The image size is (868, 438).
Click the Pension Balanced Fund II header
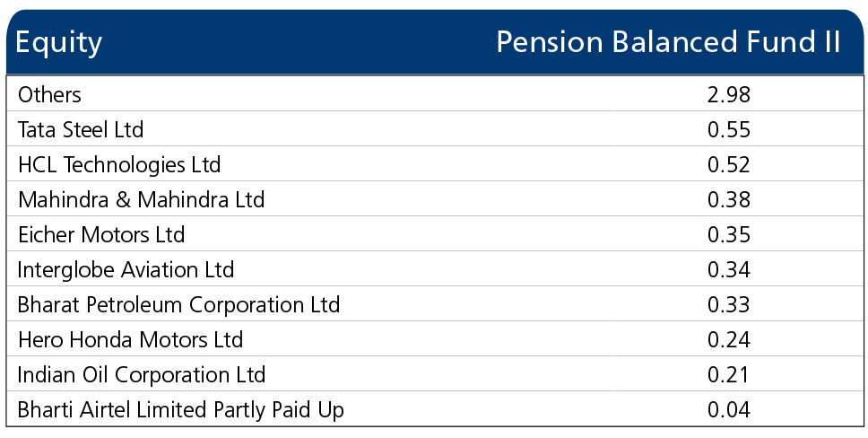[668, 42]
